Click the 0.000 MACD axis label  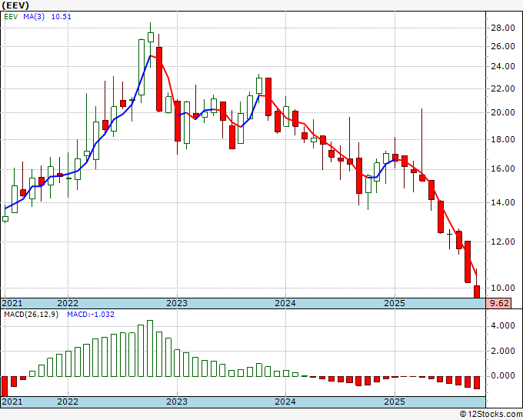pyautogui.click(x=502, y=376)
